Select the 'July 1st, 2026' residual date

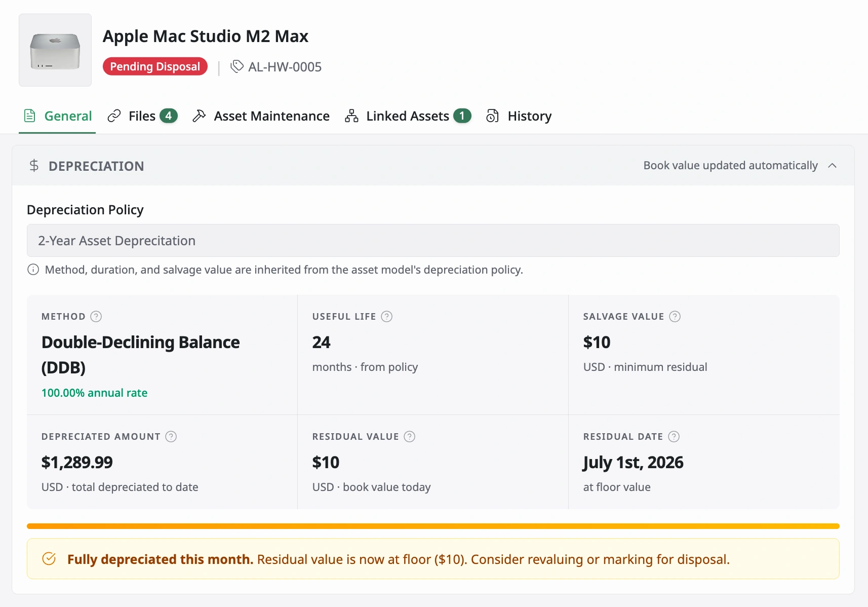tap(633, 463)
